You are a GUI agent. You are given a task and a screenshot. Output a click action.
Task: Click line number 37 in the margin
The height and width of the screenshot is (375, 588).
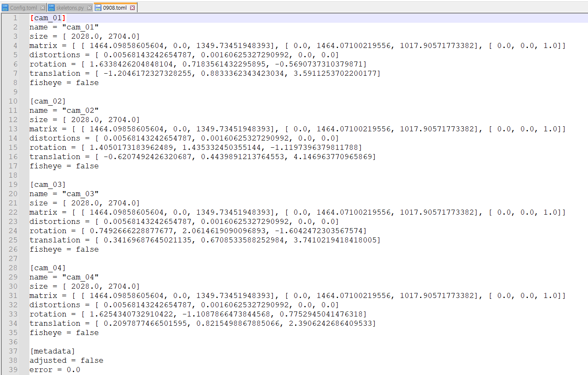[13, 351]
